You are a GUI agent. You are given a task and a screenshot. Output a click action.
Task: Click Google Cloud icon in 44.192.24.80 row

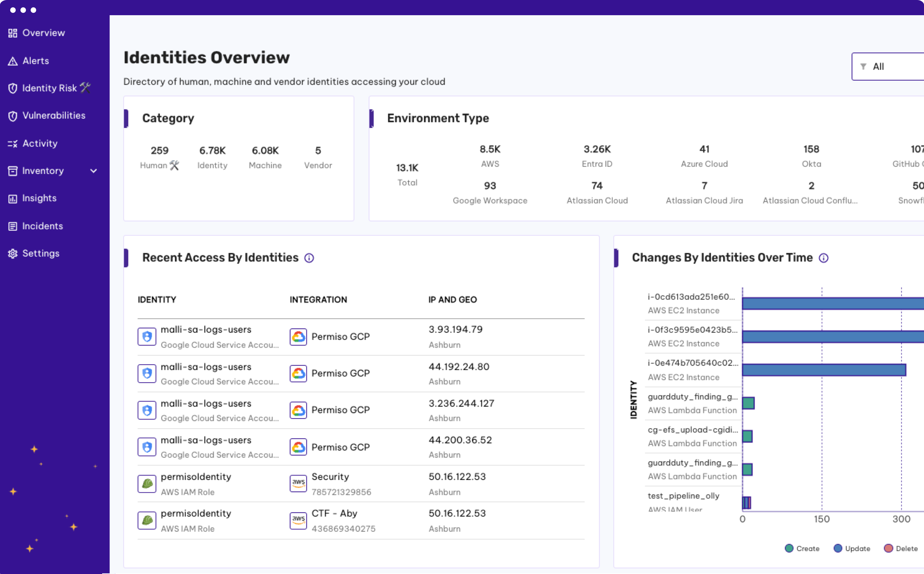pos(299,374)
